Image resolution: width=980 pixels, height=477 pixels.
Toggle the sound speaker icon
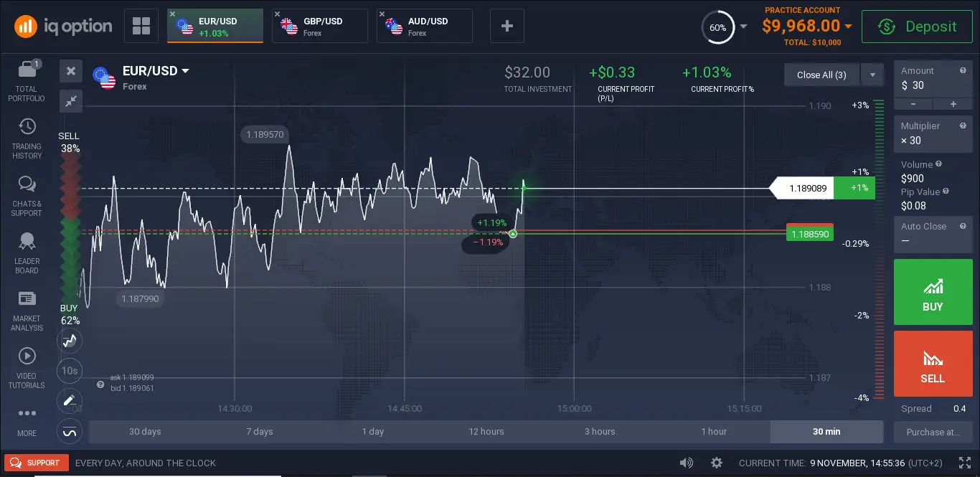click(x=687, y=463)
